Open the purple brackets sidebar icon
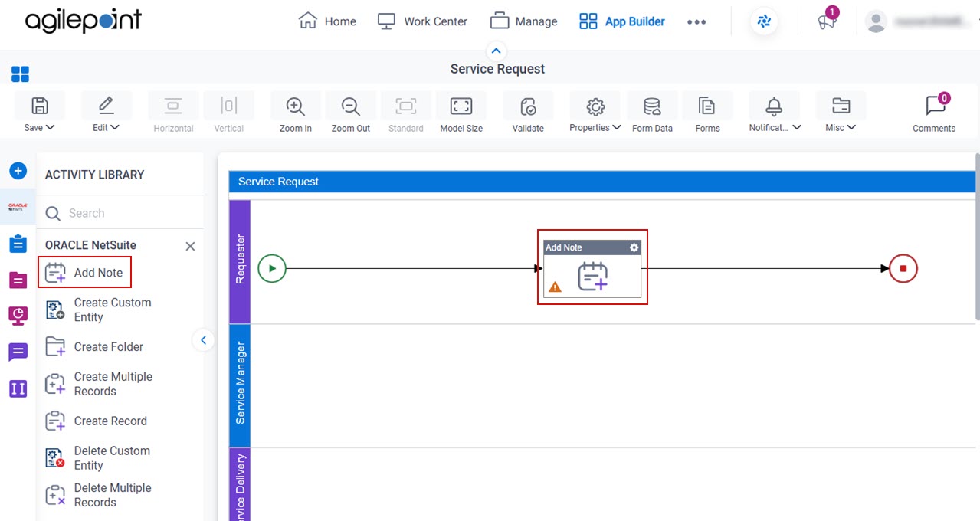 (x=18, y=388)
